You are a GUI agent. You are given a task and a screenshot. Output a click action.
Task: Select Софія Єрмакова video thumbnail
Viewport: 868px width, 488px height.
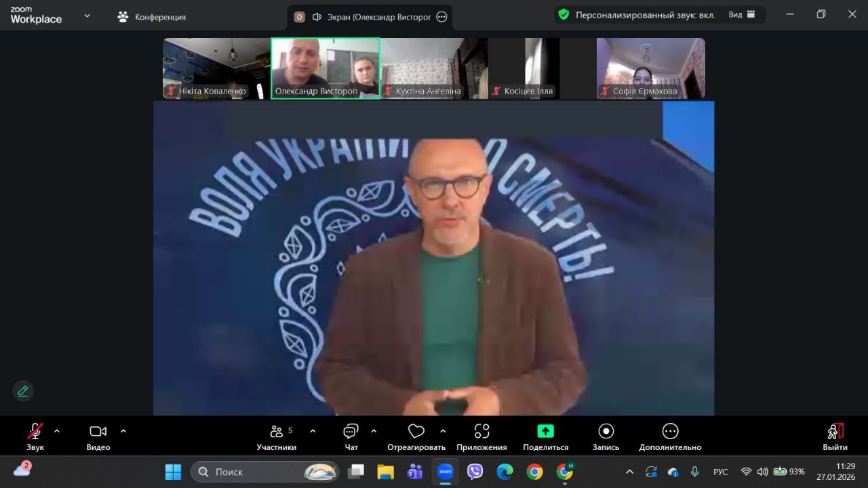pos(650,68)
